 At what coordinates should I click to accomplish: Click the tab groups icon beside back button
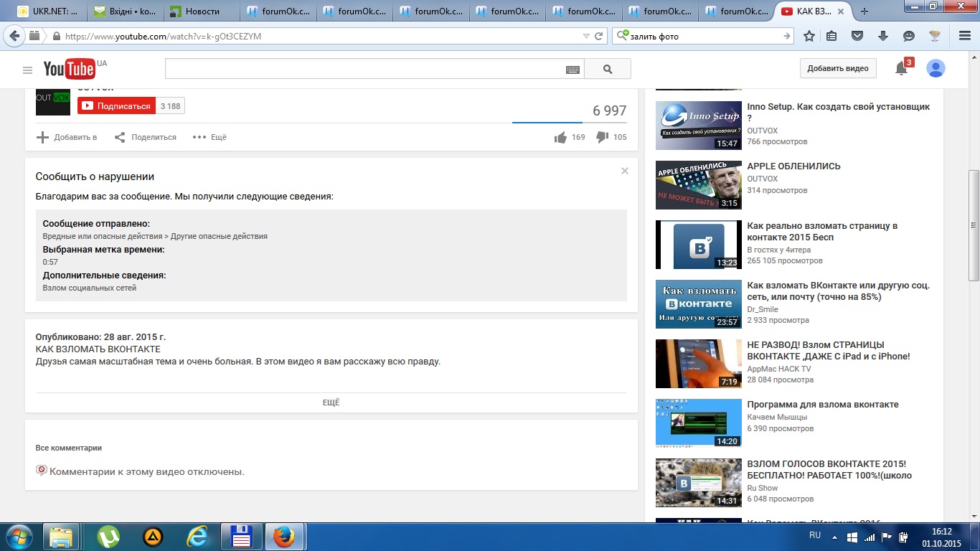pyautogui.click(x=34, y=36)
